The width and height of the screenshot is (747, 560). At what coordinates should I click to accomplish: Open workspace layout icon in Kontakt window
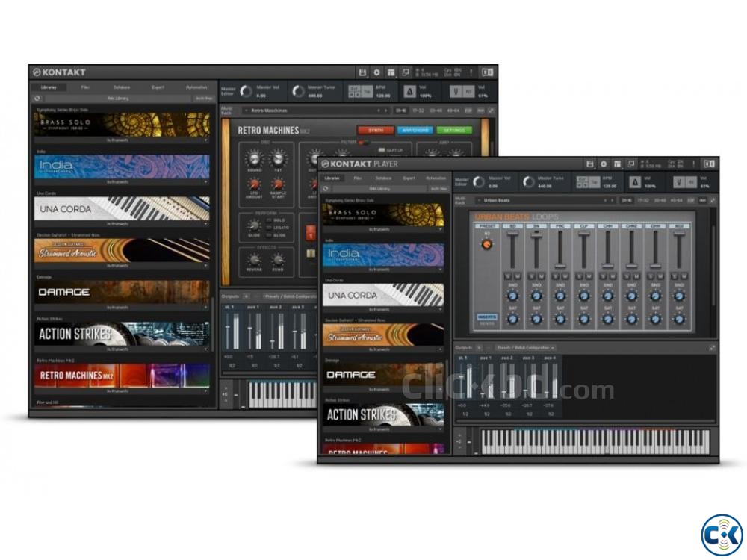[391, 72]
